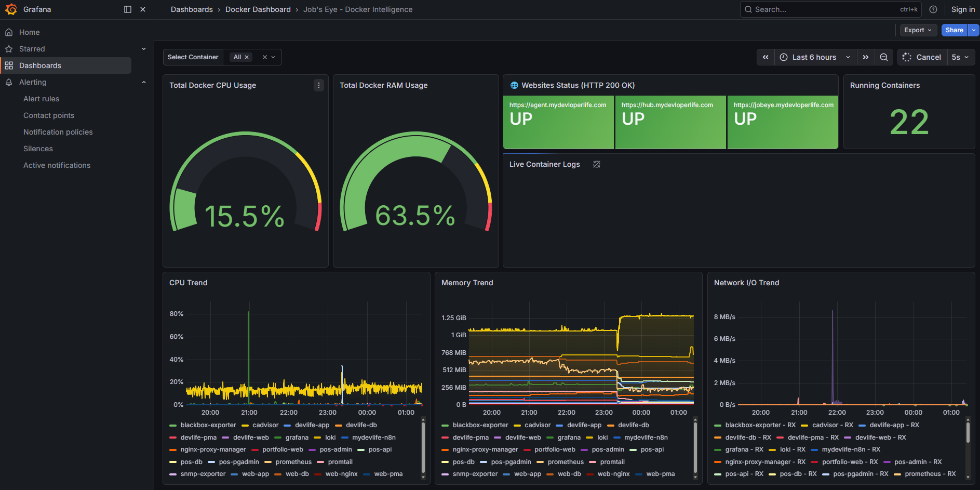Click the Sign in link
Image resolution: width=980 pixels, height=490 pixels.
(x=963, y=9)
